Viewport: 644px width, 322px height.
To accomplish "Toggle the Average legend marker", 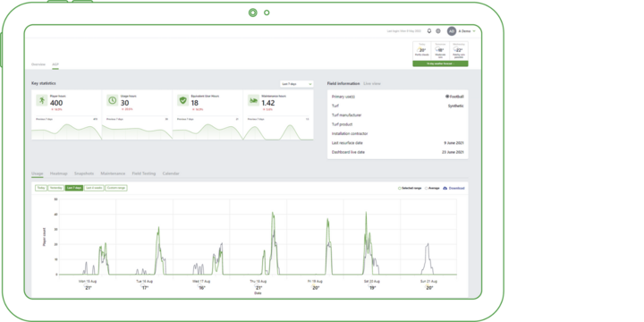I will coord(427,188).
